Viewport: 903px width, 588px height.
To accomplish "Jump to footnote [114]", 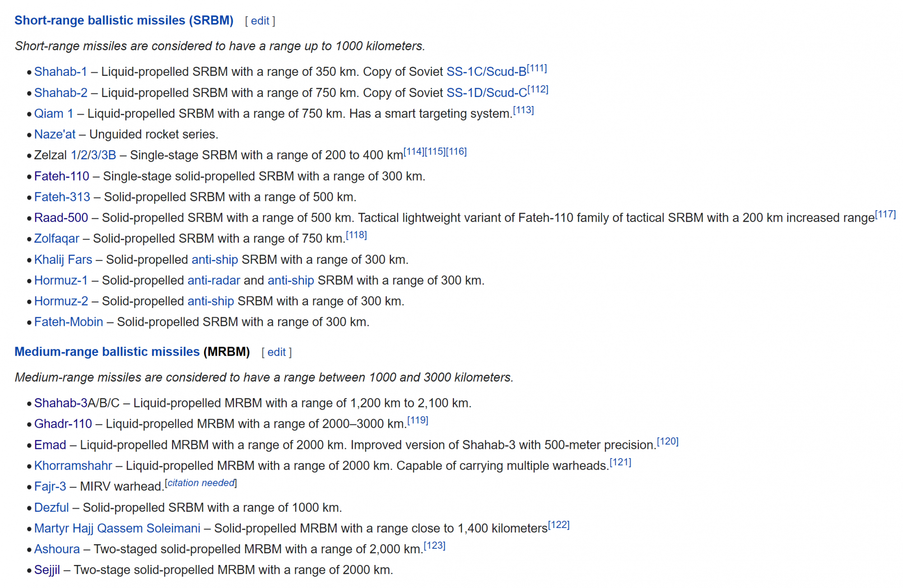I will point(414,152).
